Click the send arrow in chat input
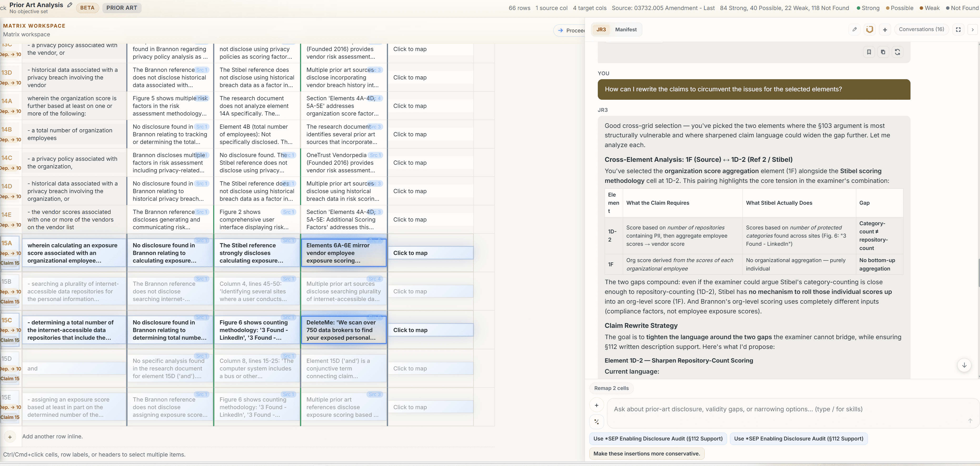 pos(970,420)
